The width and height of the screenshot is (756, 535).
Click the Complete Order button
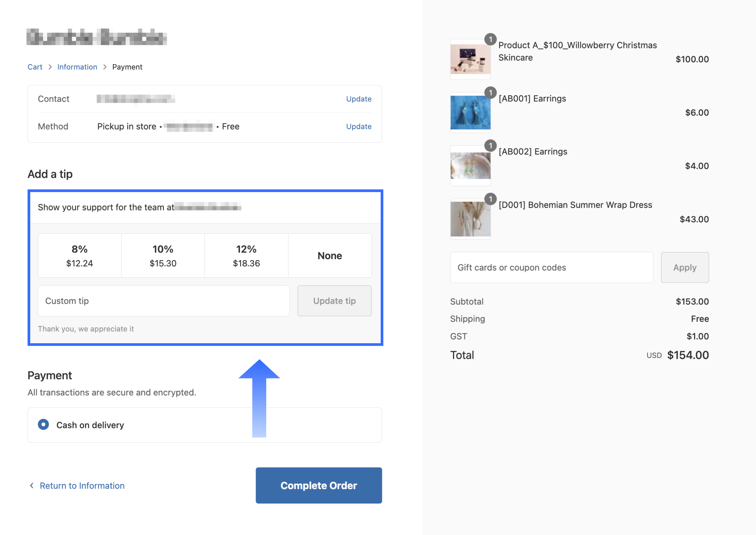319,485
